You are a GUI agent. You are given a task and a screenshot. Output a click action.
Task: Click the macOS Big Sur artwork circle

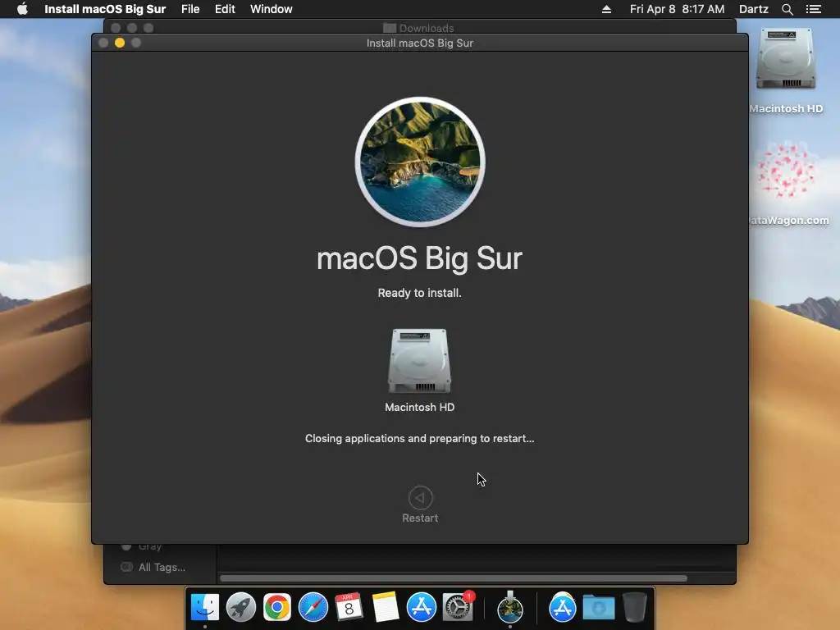tap(420, 162)
